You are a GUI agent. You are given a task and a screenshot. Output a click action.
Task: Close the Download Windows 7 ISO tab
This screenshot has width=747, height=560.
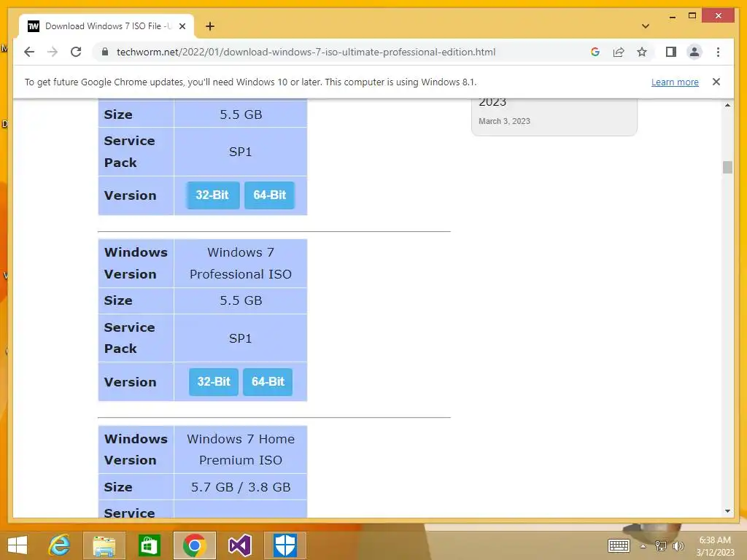pos(182,26)
